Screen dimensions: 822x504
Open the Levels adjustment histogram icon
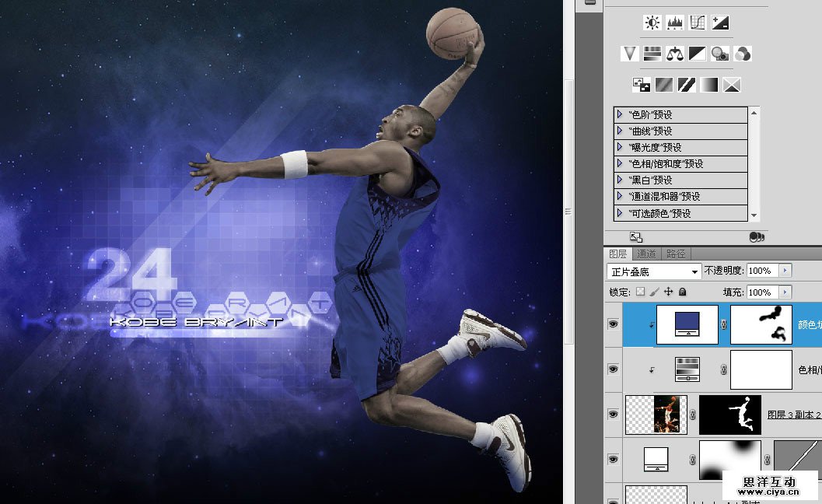pos(674,22)
